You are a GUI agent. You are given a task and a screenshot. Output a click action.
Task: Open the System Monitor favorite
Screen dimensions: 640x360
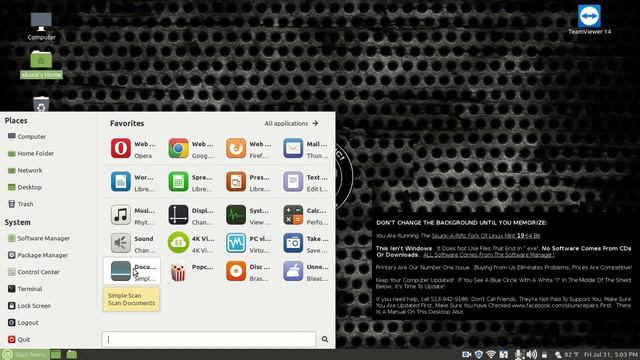tap(248, 216)
